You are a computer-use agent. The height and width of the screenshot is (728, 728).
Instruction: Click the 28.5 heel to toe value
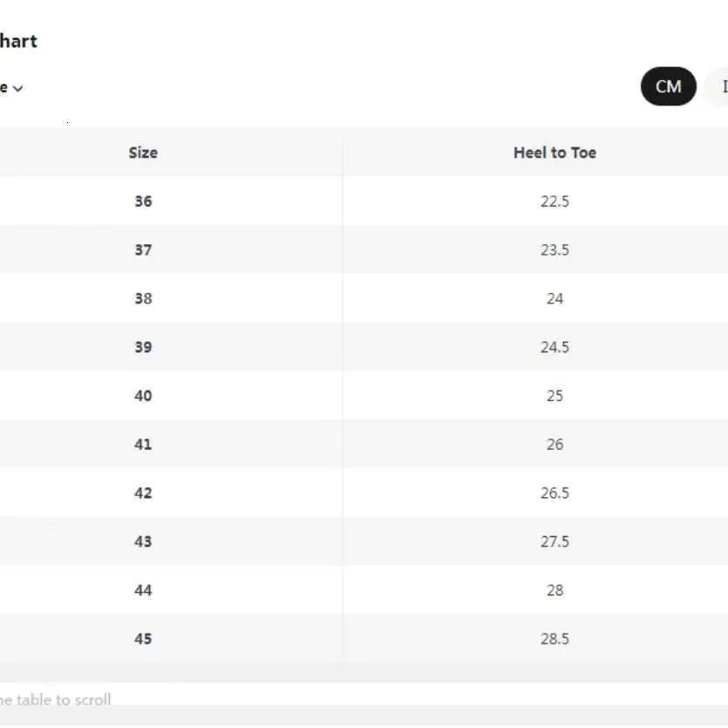555,639
